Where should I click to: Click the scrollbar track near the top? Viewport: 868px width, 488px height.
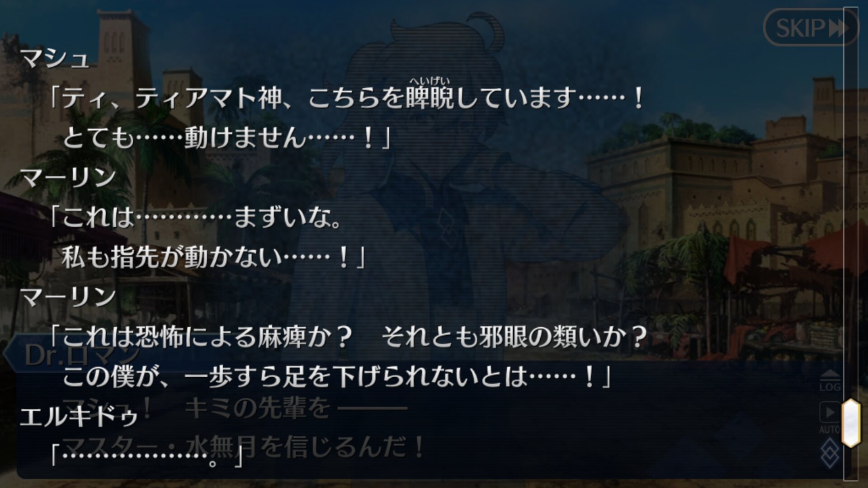tap(850, 68)
